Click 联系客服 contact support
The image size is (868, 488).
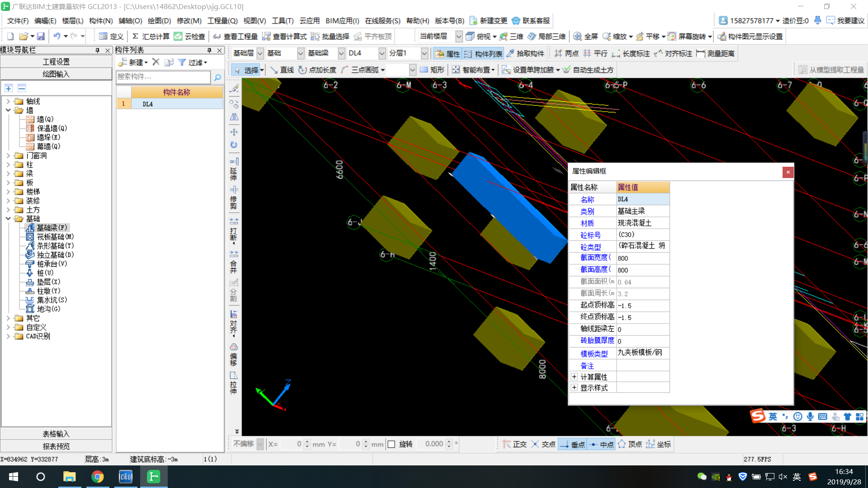tap(531, 21)
